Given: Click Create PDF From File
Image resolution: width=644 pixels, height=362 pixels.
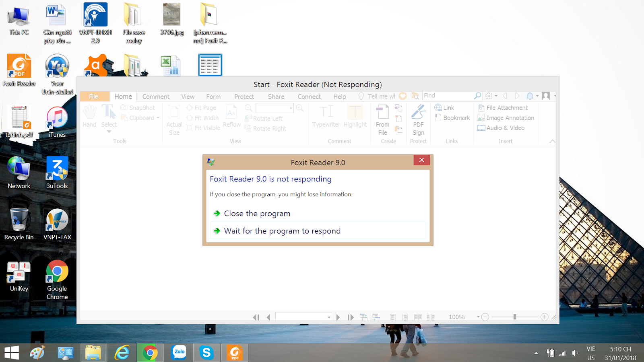Looking at the screenshot, I should pyautogui.click(x=382, y=120).
